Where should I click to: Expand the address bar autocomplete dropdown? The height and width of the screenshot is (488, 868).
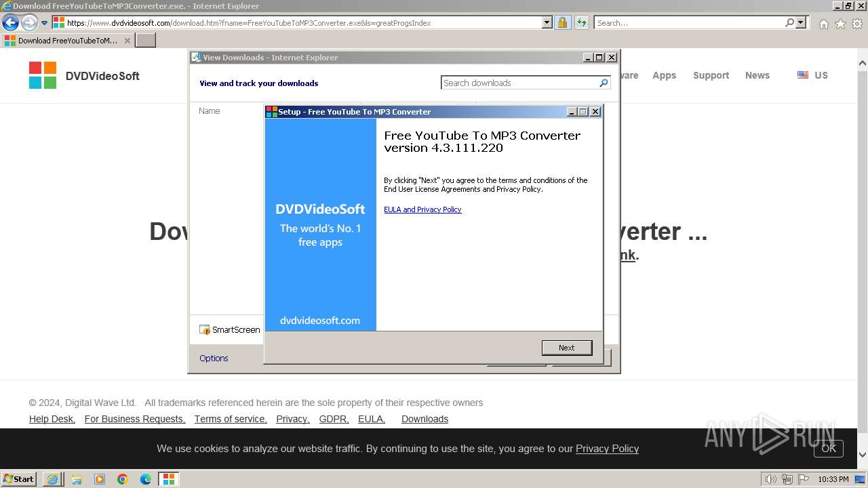click(x=547, y=22)
